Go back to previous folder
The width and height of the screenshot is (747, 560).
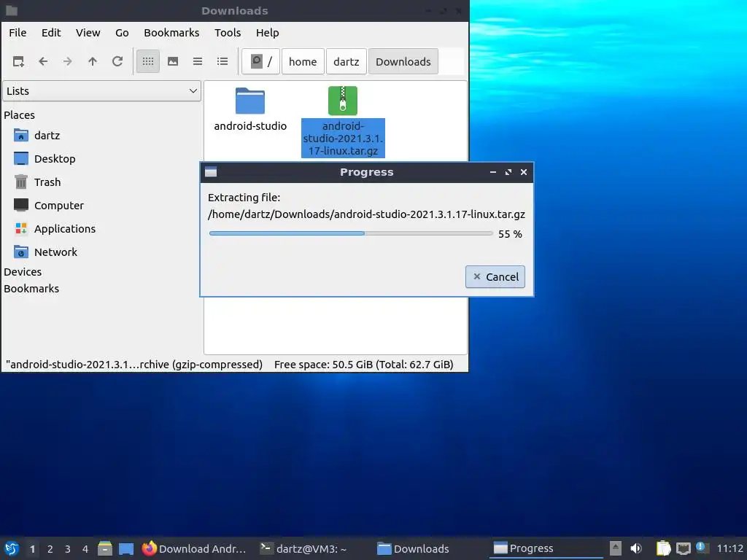pos(43,61)
